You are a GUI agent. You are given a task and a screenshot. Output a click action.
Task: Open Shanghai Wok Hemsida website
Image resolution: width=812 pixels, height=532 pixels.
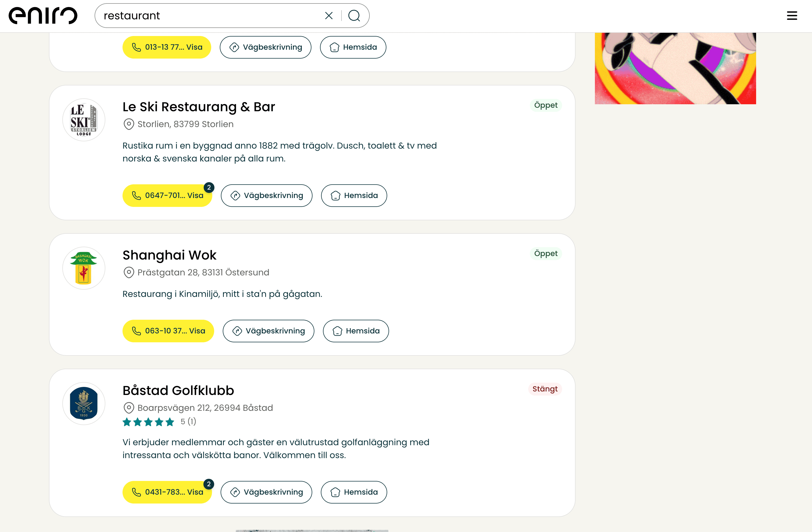pos(356,331)
